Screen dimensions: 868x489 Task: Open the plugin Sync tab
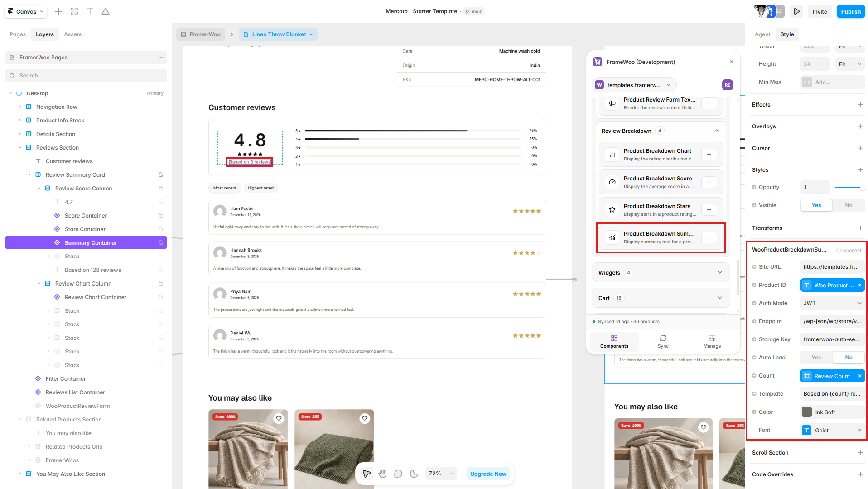(663, 342)
